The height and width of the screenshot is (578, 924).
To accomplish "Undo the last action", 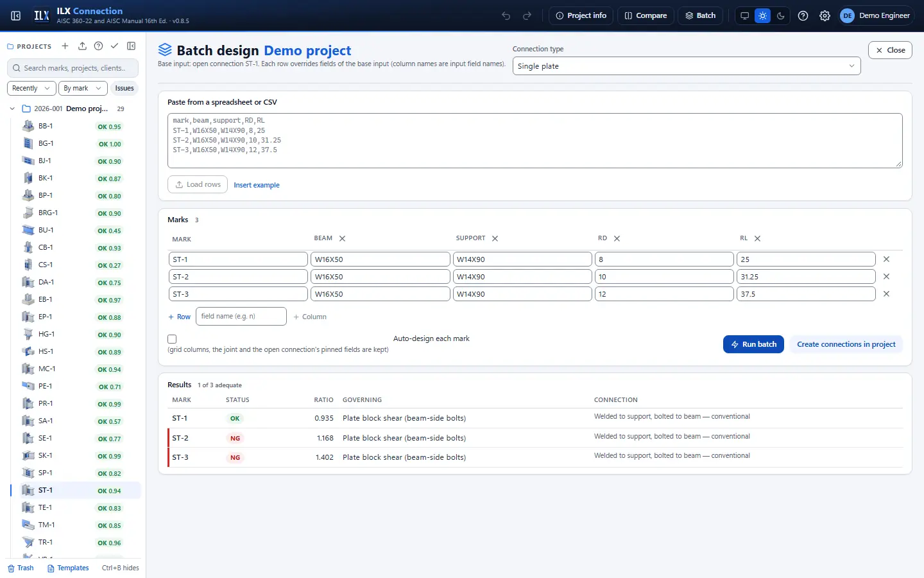I will (506, 15).
